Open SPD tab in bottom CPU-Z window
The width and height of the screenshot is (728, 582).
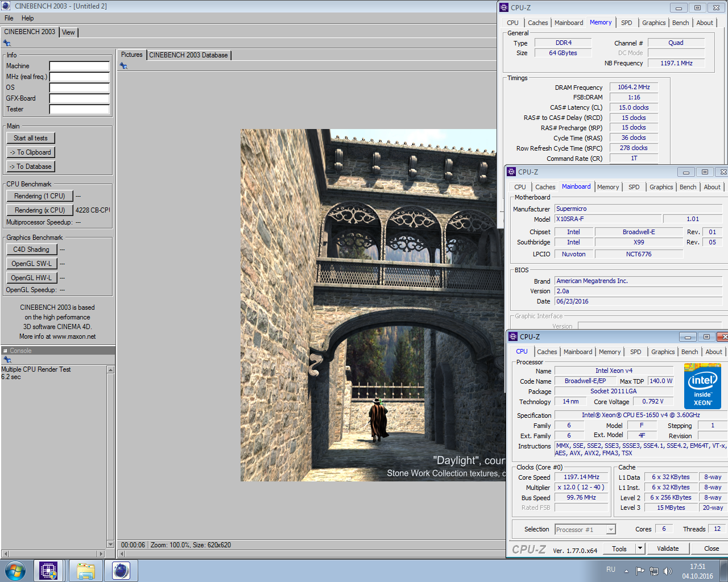tap(635, 352)
